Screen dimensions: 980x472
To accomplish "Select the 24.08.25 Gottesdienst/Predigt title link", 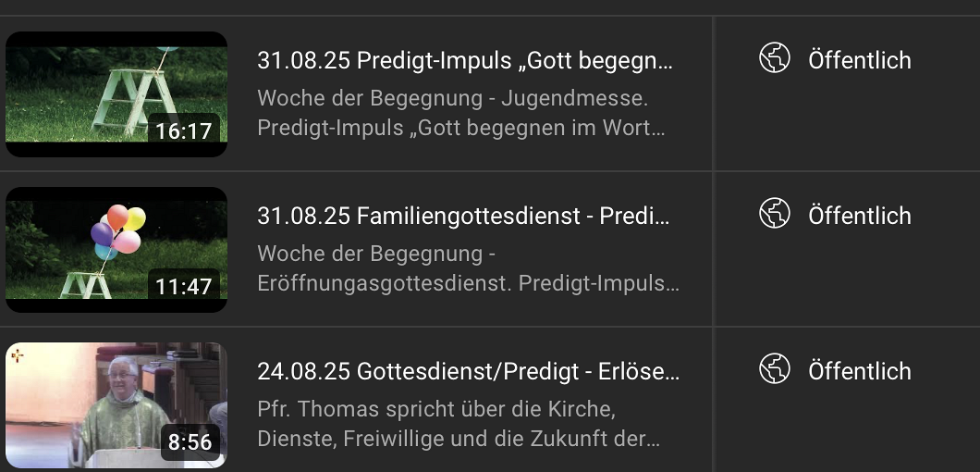I will (x=468, y=372).
